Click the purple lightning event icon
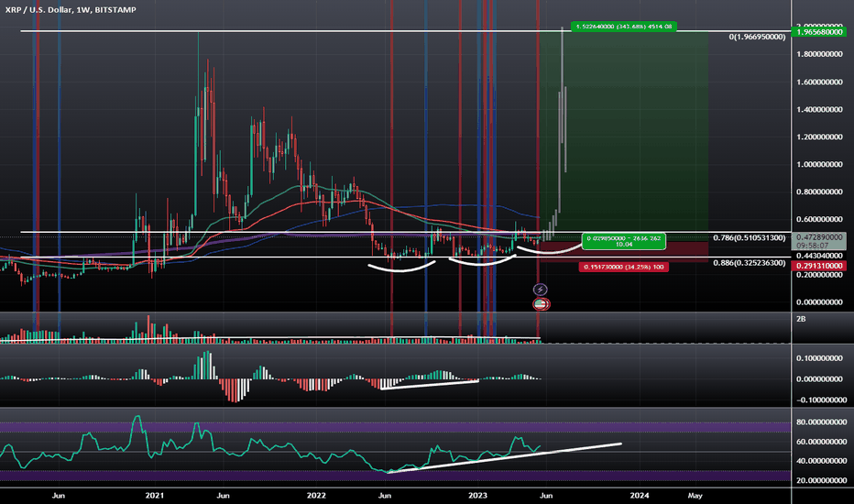 coord(540,290)
